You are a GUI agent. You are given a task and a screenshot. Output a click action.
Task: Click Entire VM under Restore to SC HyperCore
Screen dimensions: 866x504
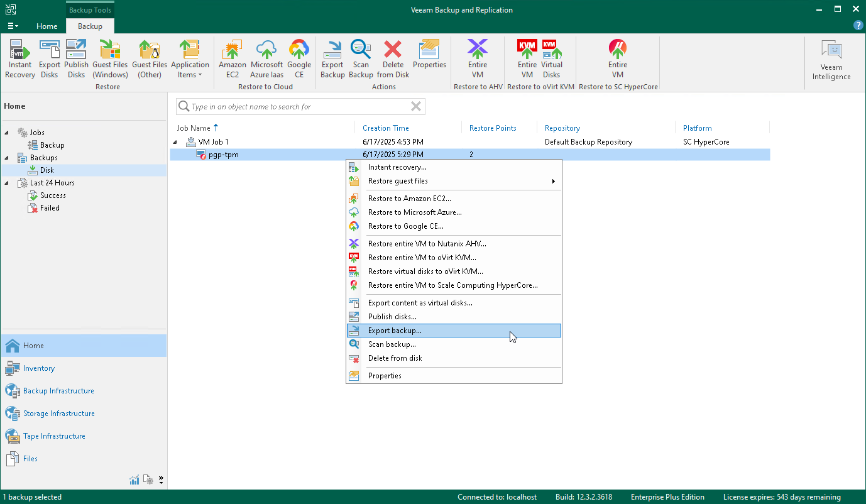coord(618,59)
